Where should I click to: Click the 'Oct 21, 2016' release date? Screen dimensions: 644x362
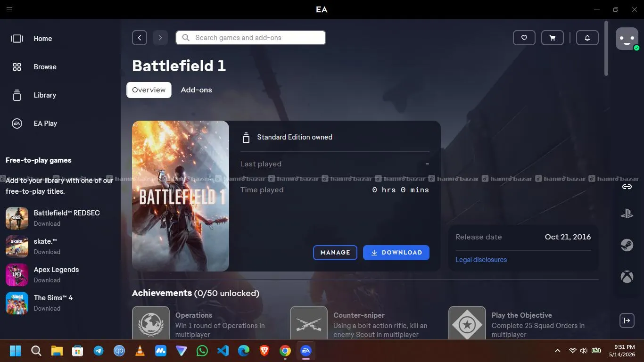568,237
